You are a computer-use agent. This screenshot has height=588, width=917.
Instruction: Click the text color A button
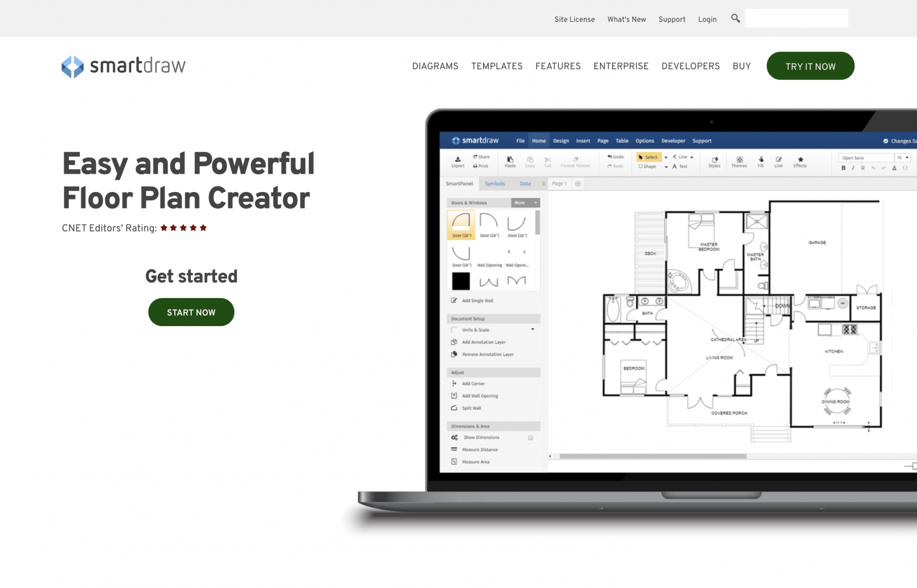pyautogui.click(x=894, y=168)
